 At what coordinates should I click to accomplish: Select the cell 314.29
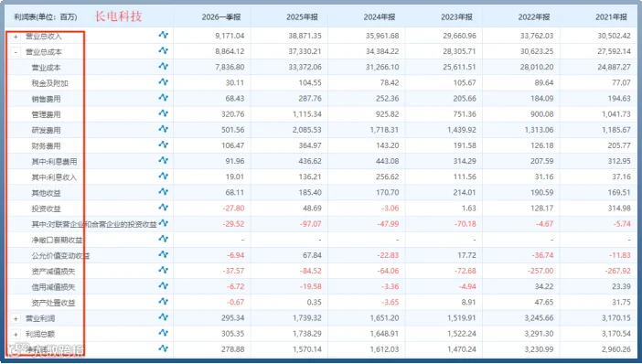pyautogui.click(x=465, y=161)
